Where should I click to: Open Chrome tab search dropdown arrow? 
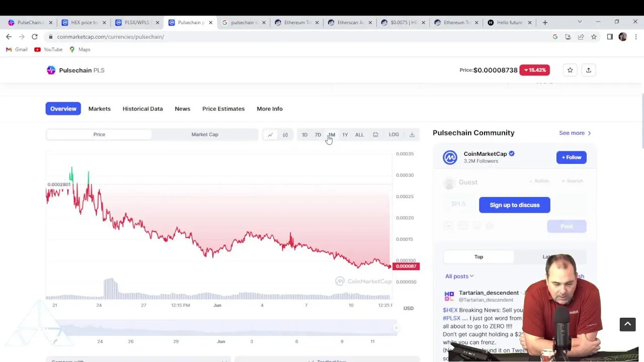580,22
